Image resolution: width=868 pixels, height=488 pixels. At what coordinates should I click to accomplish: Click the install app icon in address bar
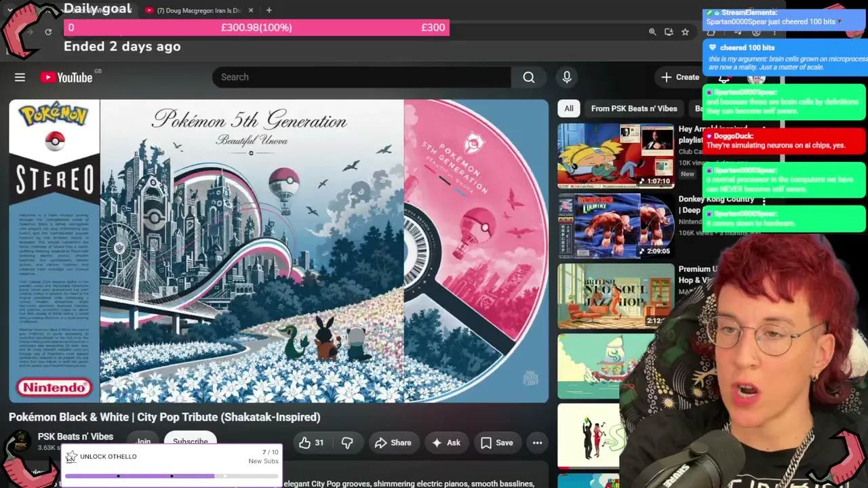pos(669,32)
